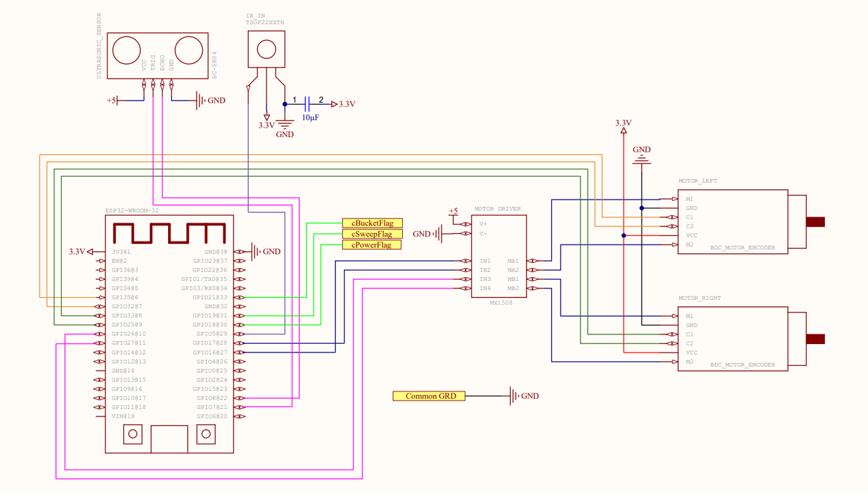Viewport: 868px width, 501px height.
Task: Select the GPIO8@22 pin label
Action: [x=212, y=398]
